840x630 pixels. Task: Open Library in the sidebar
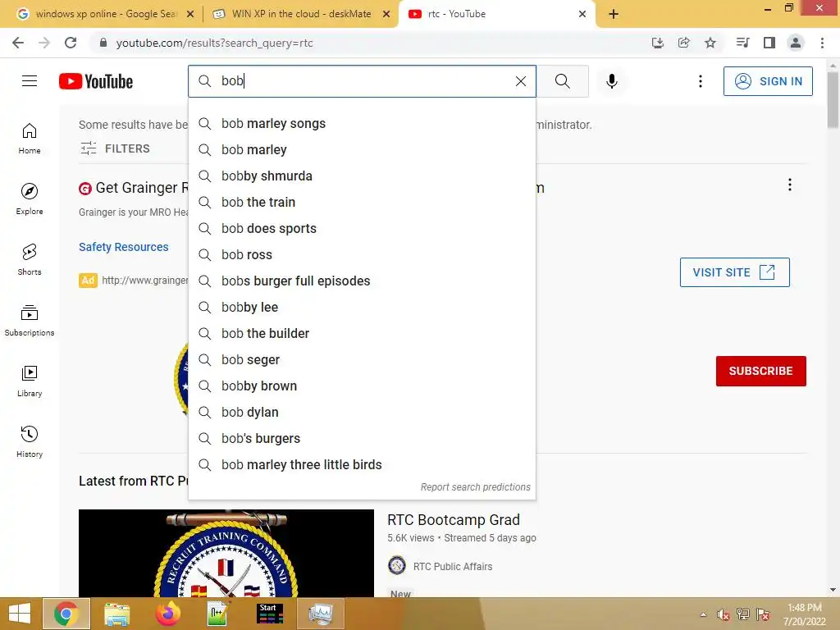(30, 381)
